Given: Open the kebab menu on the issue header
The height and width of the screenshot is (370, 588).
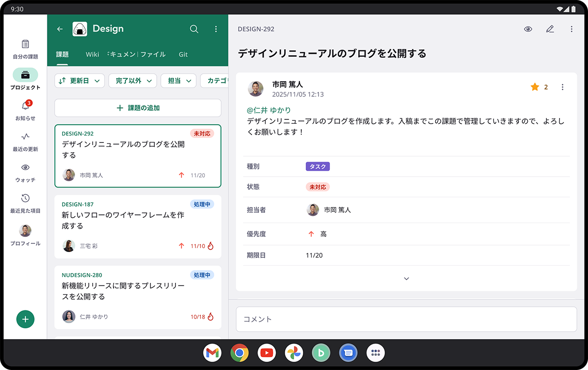Looking at the screenshot, I should pos(571,29).
